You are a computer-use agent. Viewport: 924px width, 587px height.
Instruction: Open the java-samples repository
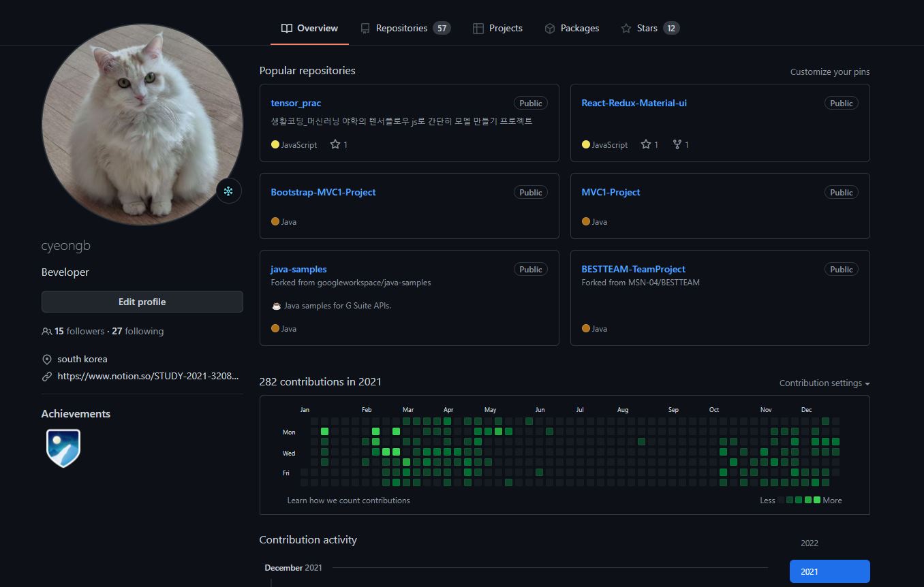(298, 269)
